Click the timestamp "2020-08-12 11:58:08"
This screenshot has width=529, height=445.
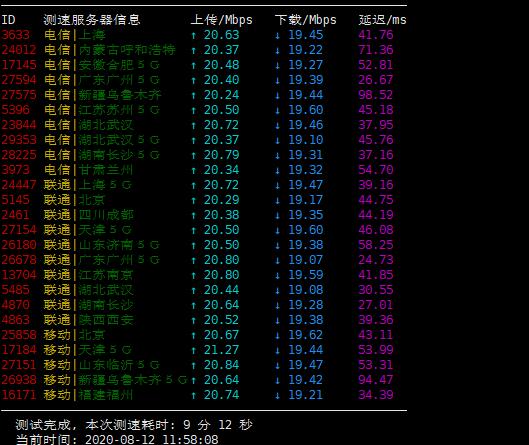pos(152,440)
